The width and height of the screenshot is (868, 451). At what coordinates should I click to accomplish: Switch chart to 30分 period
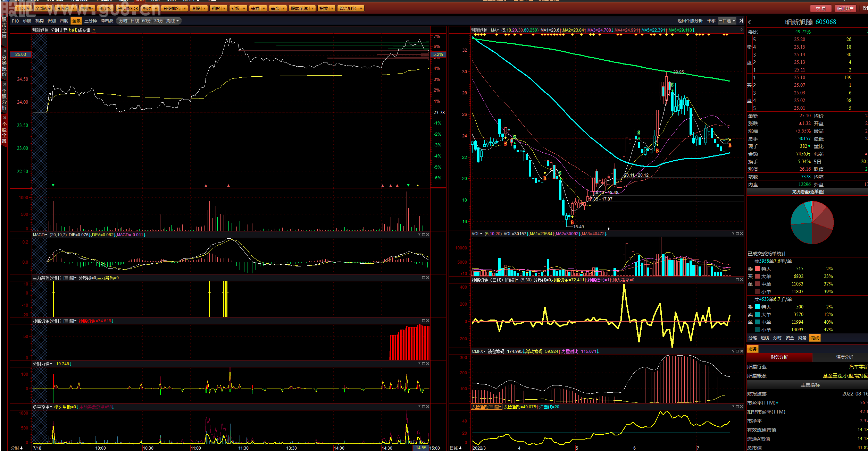point(159,21)
